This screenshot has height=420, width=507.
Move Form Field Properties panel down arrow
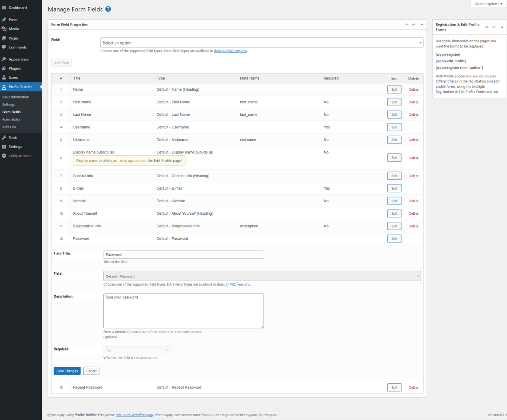pyautogui.click(x=414, y=25)
